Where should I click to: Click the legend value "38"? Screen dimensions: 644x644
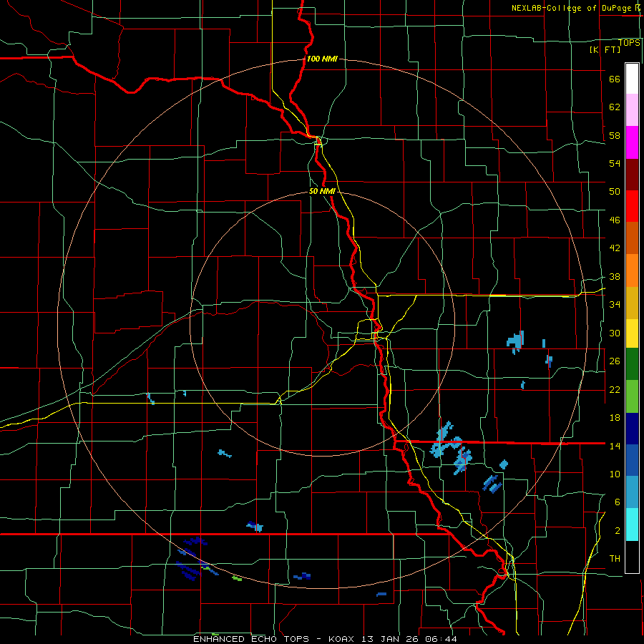(x=615, y=277)
